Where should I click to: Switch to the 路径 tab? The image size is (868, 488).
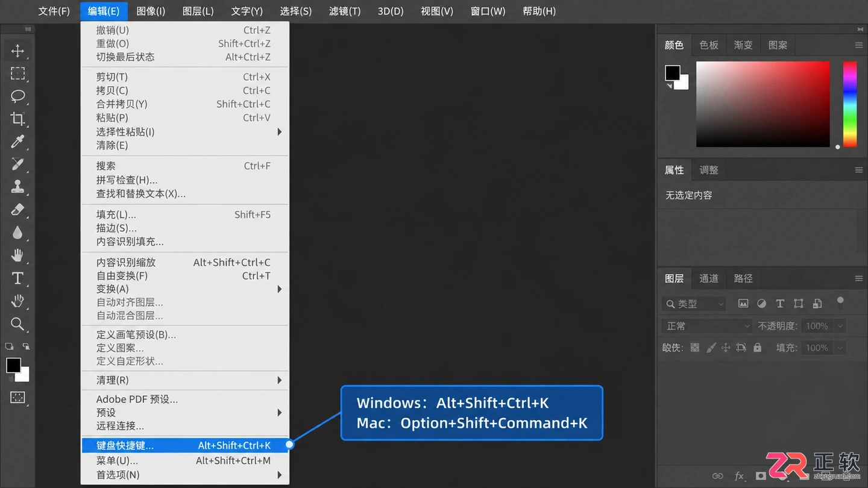743,278
